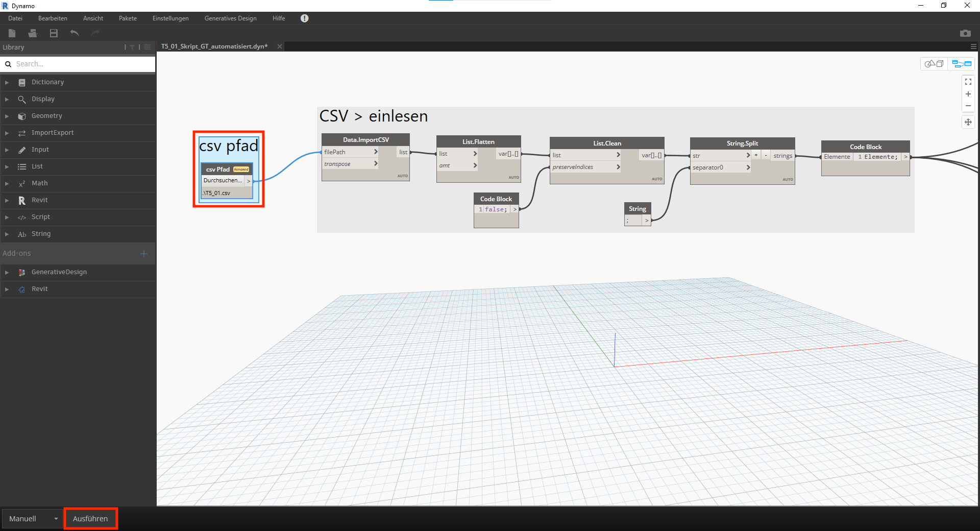This screenshot has height=531, width=980.
Task: Save the graph with the save icon
Action: click(x=54, y=33)
